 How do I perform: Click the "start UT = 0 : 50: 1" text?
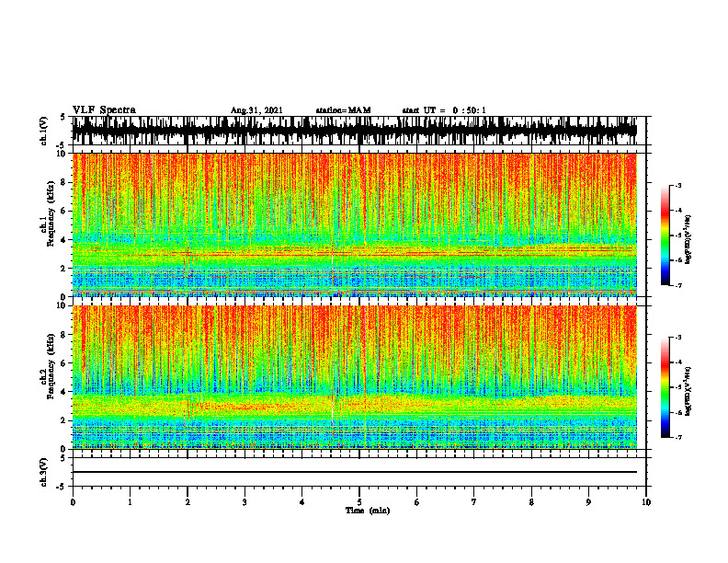click(x=444, y=110)
